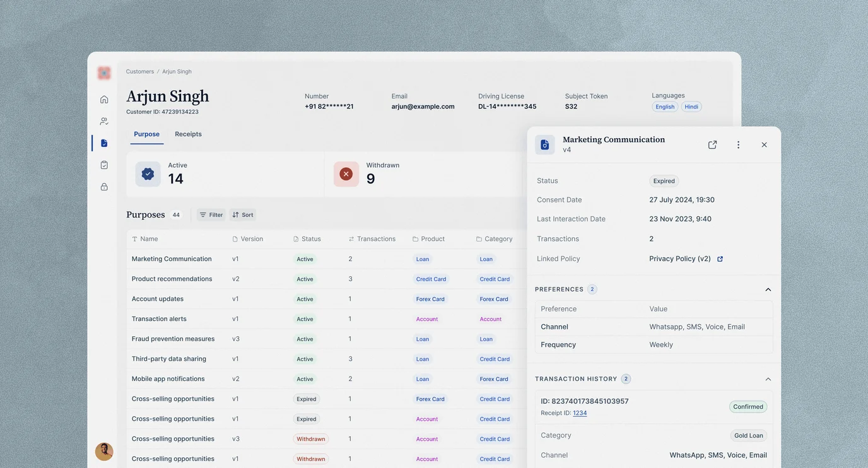
Task: Click the Filter button
Action: pos(211,215)
